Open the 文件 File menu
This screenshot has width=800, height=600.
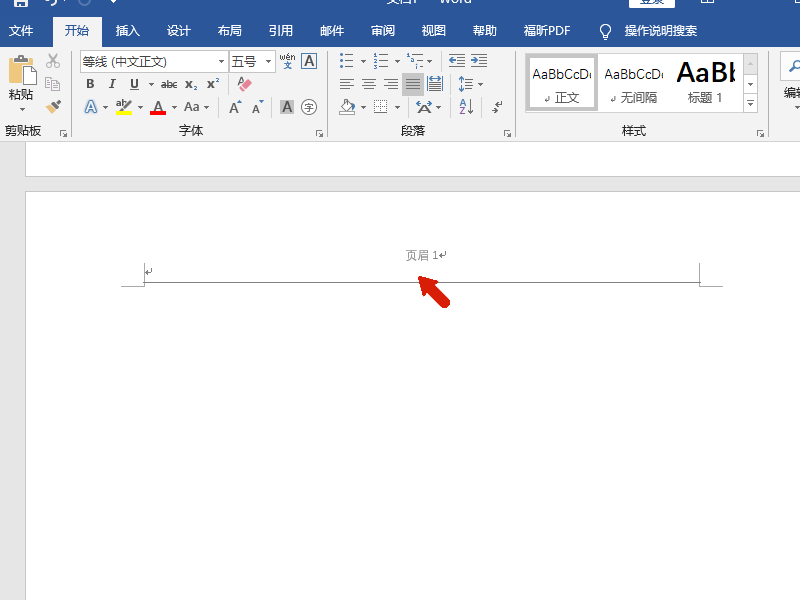click(x=21, y=31)
